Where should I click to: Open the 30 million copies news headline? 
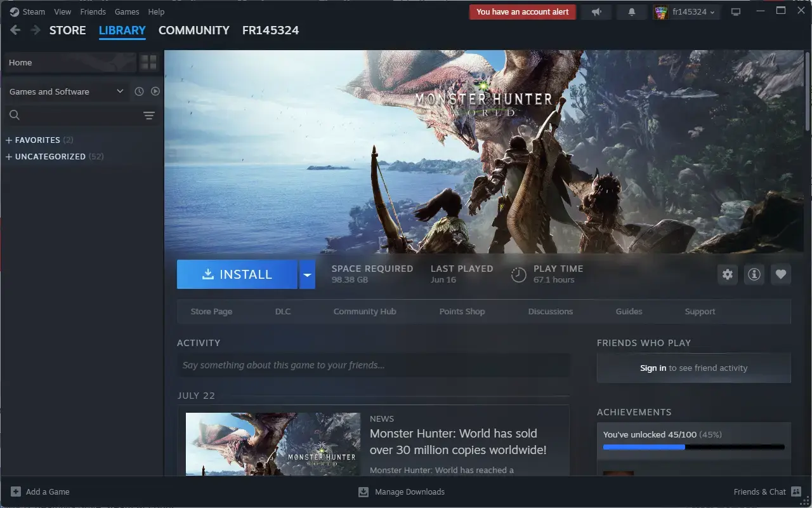457,442
